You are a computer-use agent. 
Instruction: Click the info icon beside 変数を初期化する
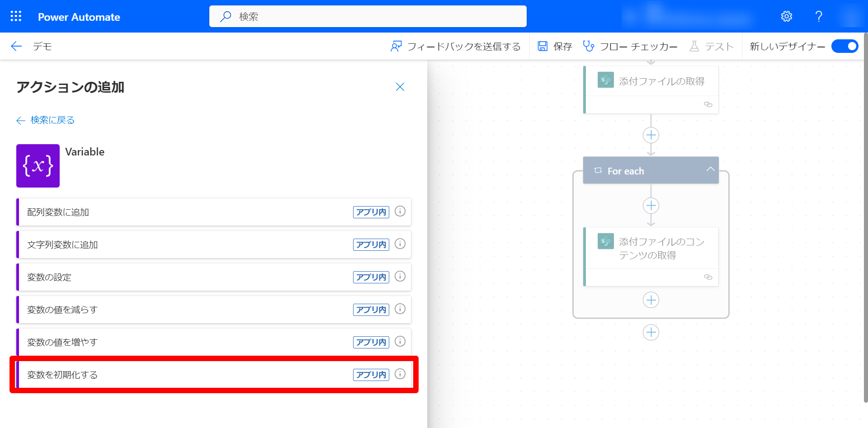400,374
